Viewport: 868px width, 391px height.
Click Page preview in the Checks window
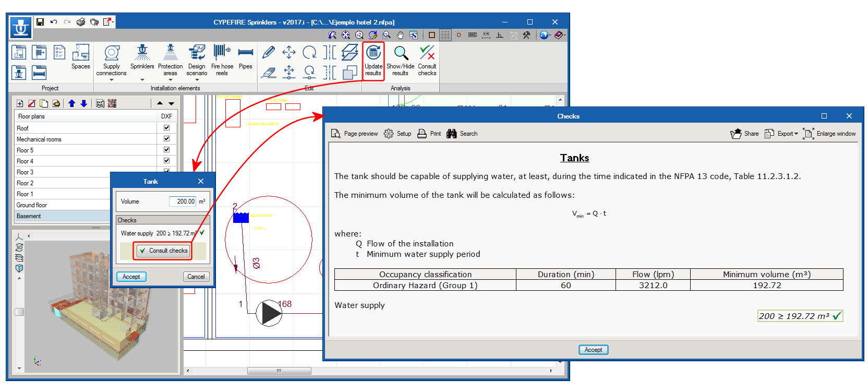tap(355, 134)
